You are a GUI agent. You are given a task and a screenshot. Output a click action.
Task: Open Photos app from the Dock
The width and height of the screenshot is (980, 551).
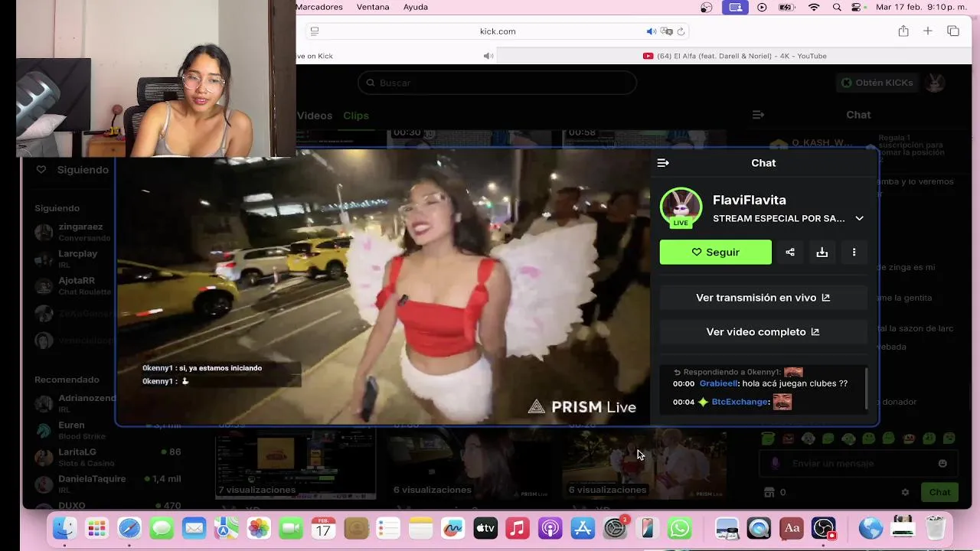pos(259,528)
